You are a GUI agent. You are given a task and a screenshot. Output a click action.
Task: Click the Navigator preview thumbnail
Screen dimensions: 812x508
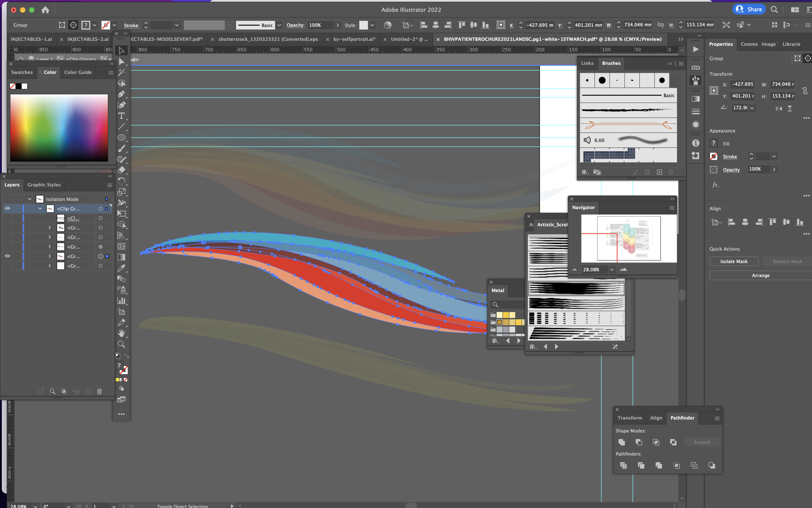pyautogui.click(x=629, y=238)
